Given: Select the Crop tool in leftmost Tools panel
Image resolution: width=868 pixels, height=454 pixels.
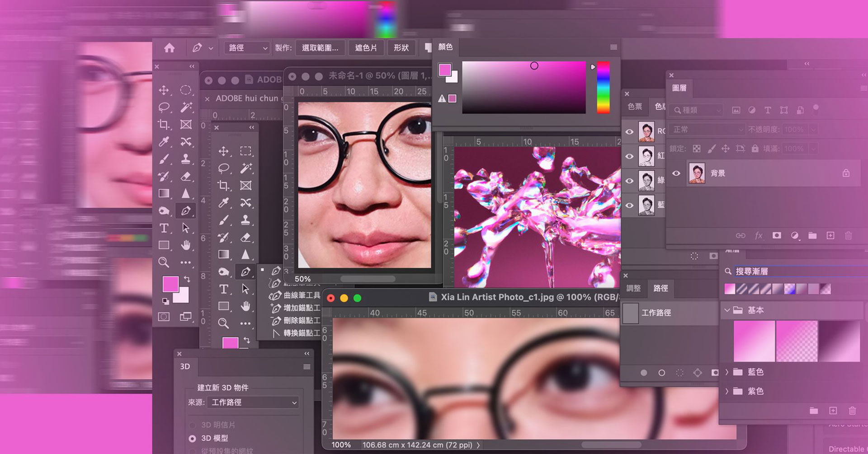Looking at the screenshot, I should (164, 124).
